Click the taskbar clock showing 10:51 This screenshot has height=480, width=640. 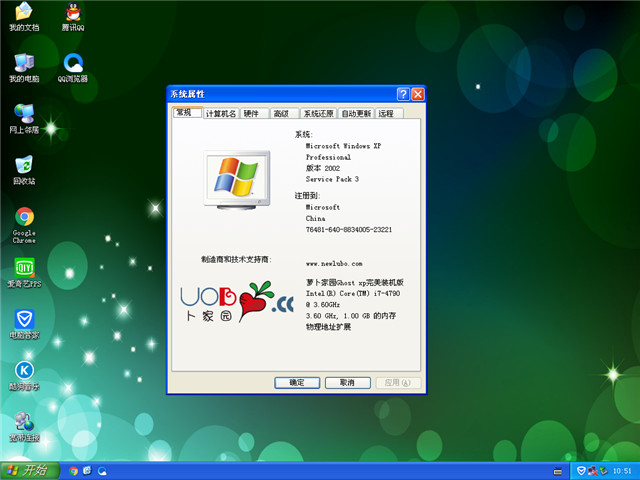622,471
